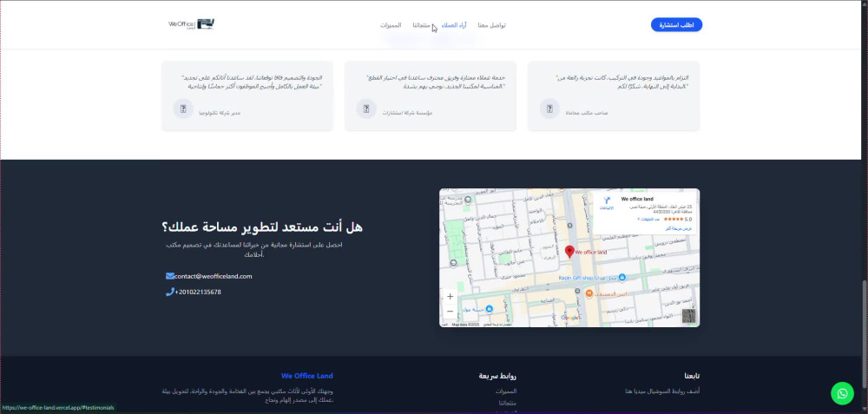Click the red We office land map pin

tap(569, 252)
